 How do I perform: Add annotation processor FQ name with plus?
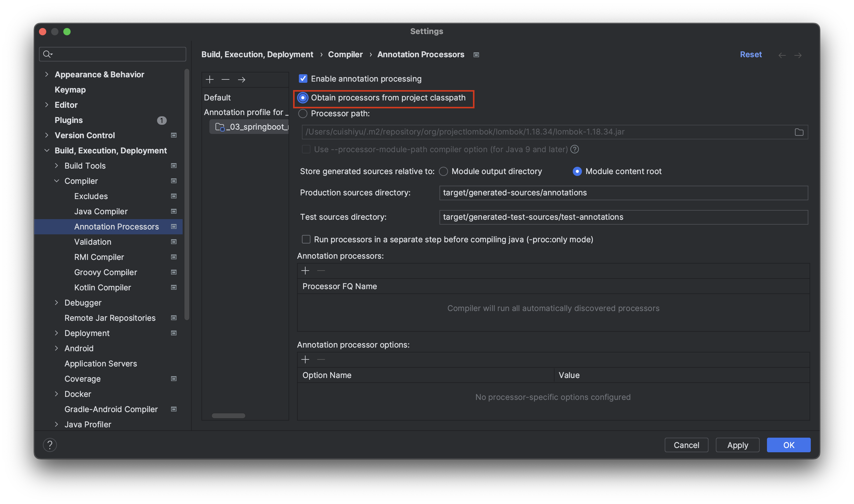pyautogui.click(x=305, y=271)
